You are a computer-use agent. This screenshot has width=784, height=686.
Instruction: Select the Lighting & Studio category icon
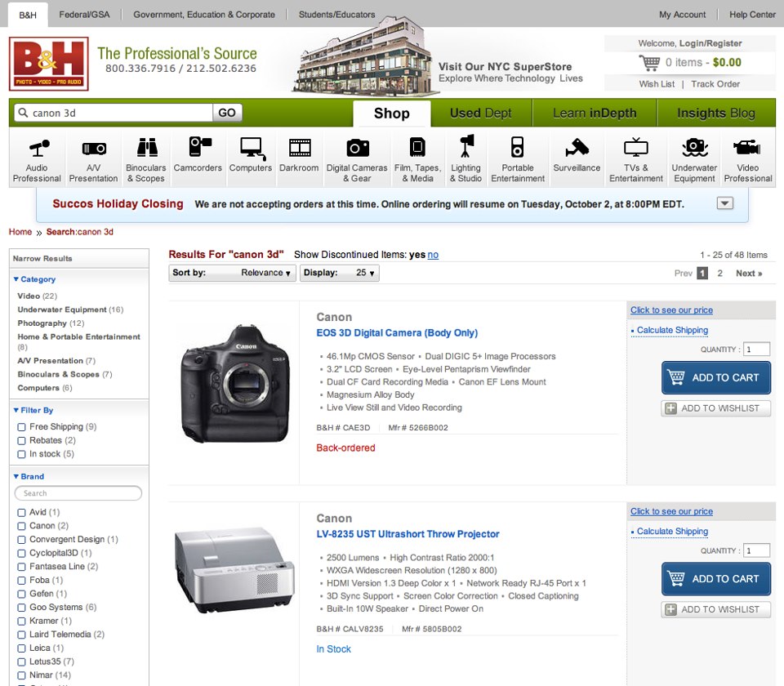[x=465, y=148]
